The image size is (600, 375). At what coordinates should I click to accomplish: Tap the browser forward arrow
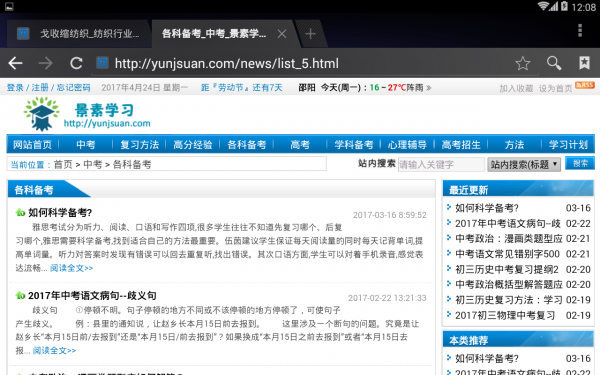[x=46, y=63]
